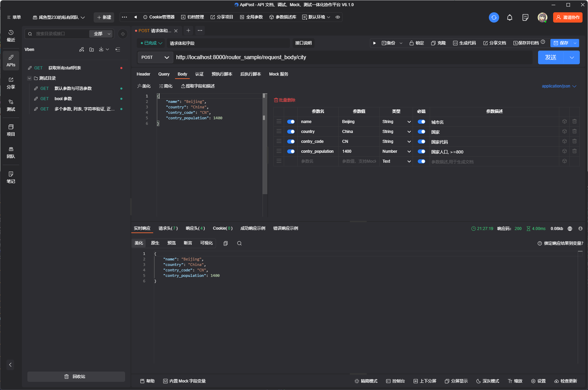
Task: Open the notification bell
Action: (509, 17)
